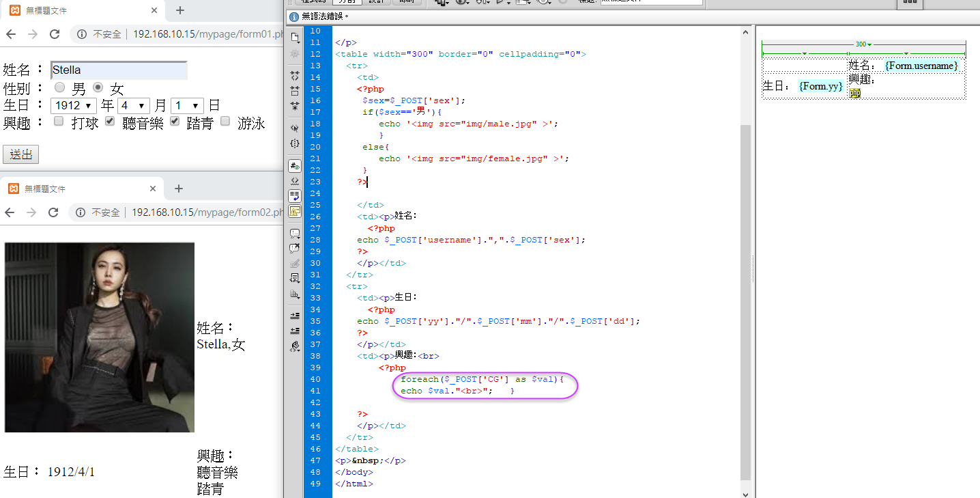The height and width of the screenshot is (498, 980).
Task: Click the Open Documents icon in coding toolbar
Action: pos(295,37)
